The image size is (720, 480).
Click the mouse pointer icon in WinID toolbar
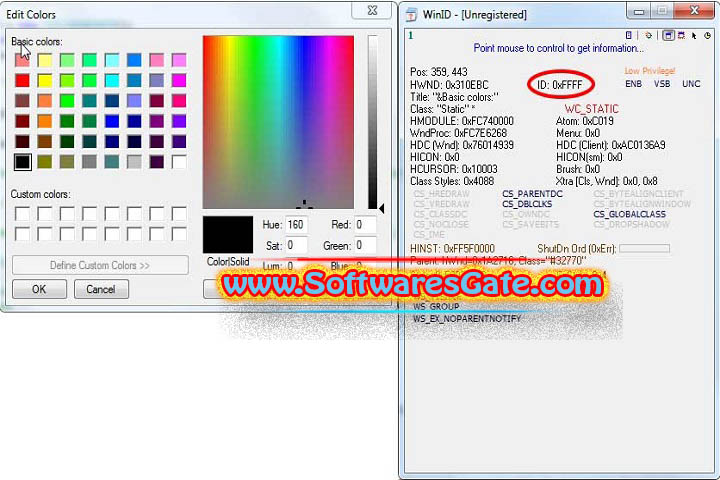coord(694,35)
